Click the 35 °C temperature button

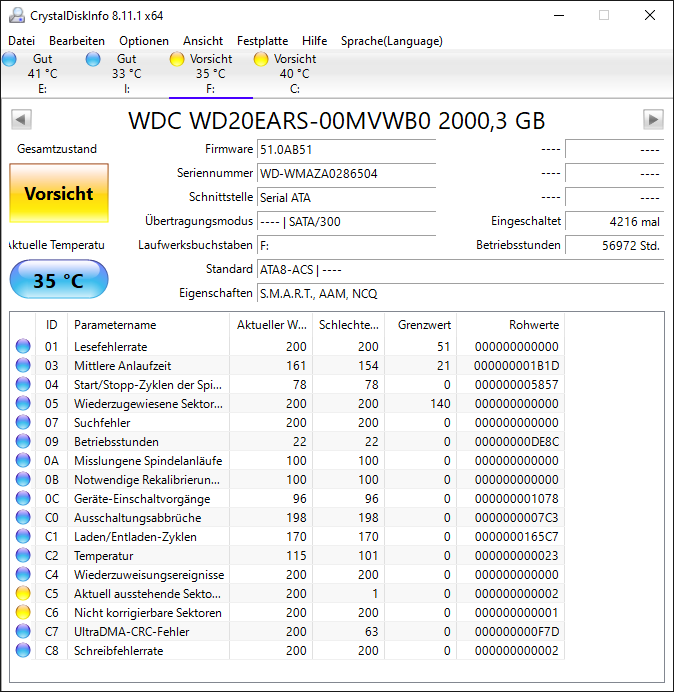59,280
